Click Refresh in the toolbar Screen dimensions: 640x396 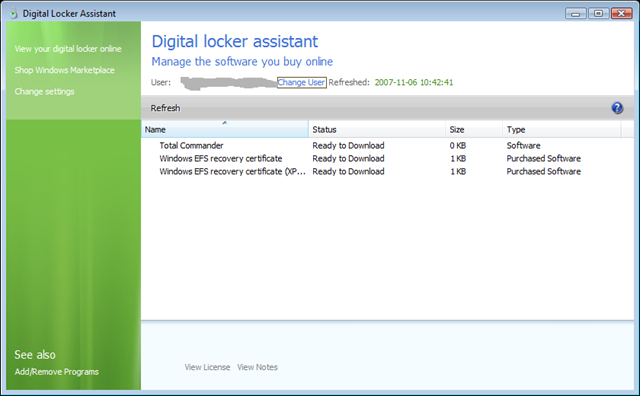point(165,108)
